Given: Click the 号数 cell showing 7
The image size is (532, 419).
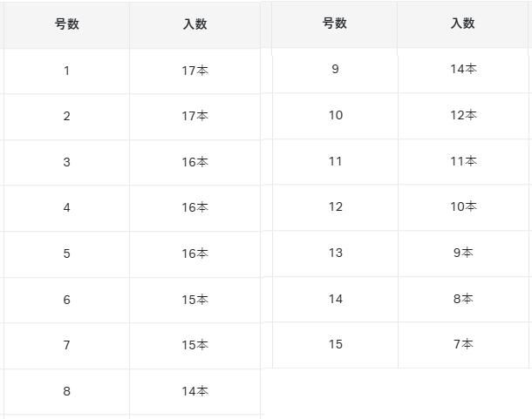Looking at the screenshot, I should [x=66, y=345].
